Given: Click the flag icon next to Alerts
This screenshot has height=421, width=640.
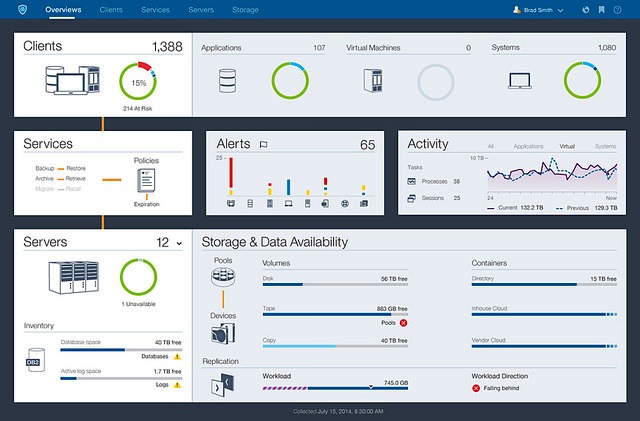Looking at the screenshot, I should [x=263, y=145].
